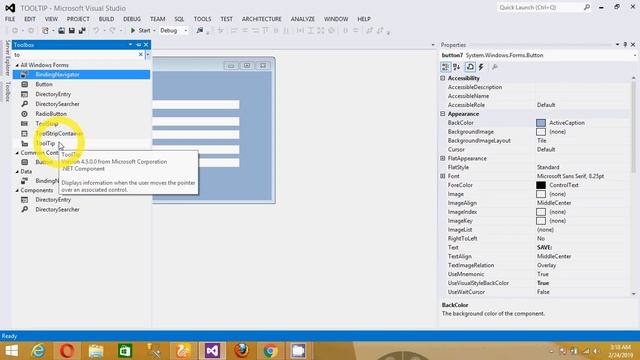Click the Save toolbar icon

[x=72, y=31]
